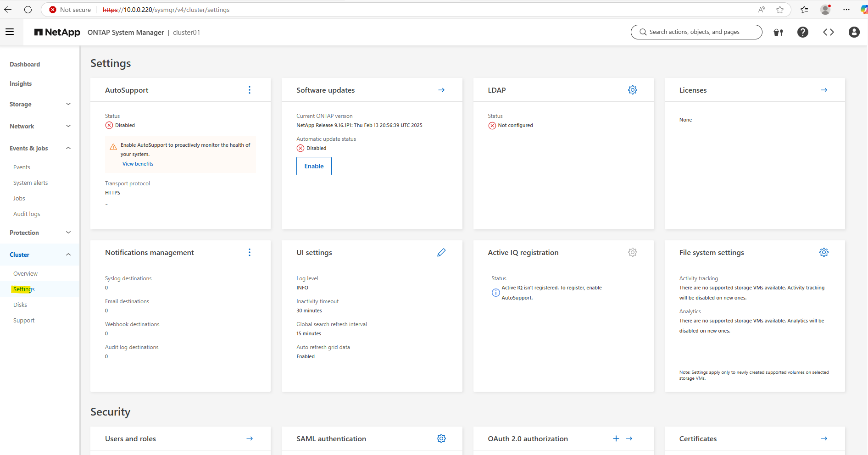Select Support in sidebar
This screenshot has width=868, height=455.
point(24,321)
